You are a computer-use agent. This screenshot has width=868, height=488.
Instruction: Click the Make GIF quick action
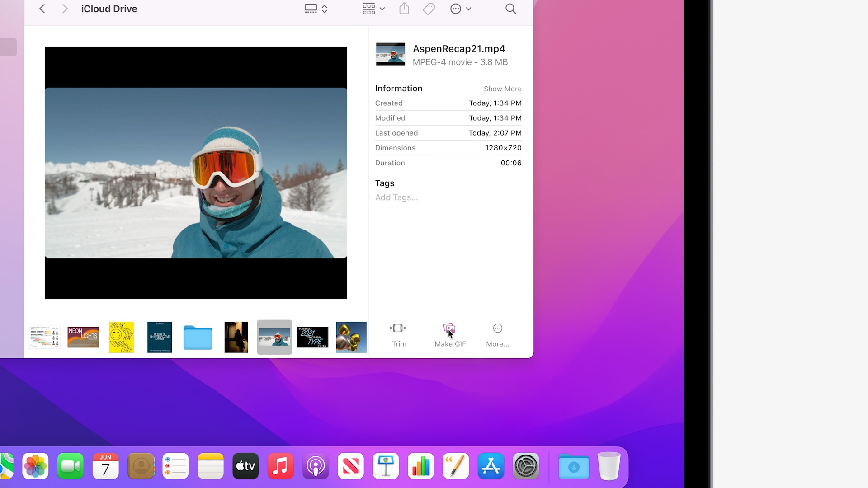[x=449, y=334]
